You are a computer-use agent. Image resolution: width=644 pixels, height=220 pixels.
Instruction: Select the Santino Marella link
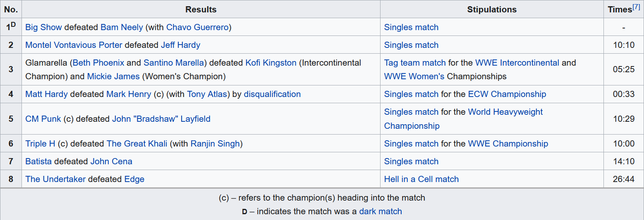point(173,63)
